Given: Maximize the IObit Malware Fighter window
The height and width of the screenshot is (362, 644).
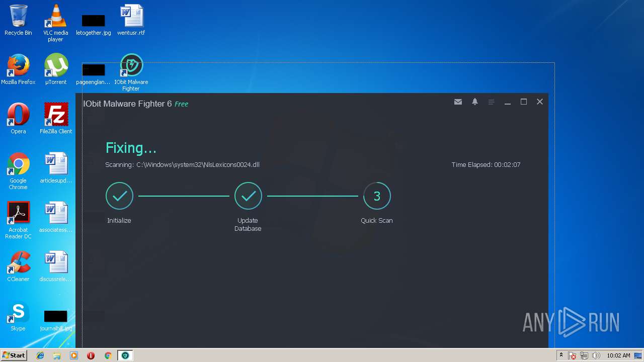Looking at the screenshot, I should 524,102.
